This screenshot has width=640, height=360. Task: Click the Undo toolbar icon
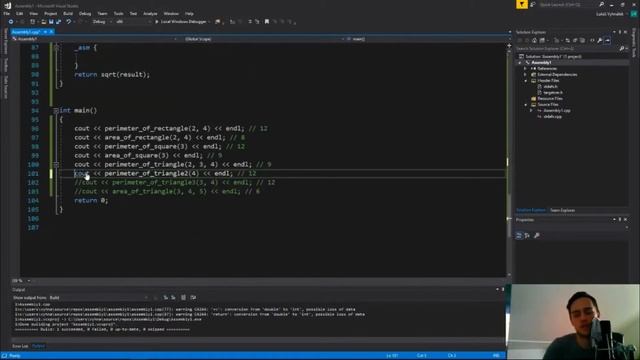click(x=69, y=22)
